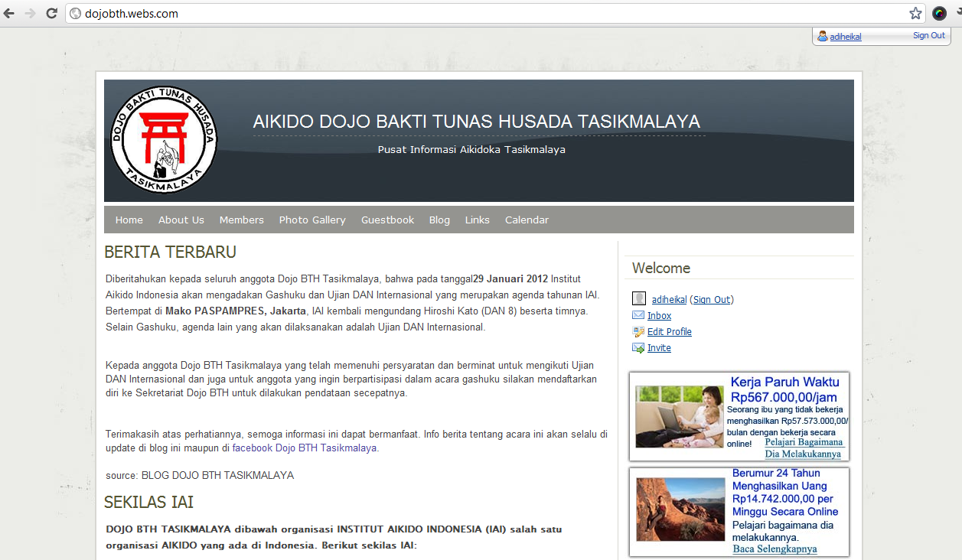Open the Inbox link
This screenshot has width=962, height=560.
[660, 316]
